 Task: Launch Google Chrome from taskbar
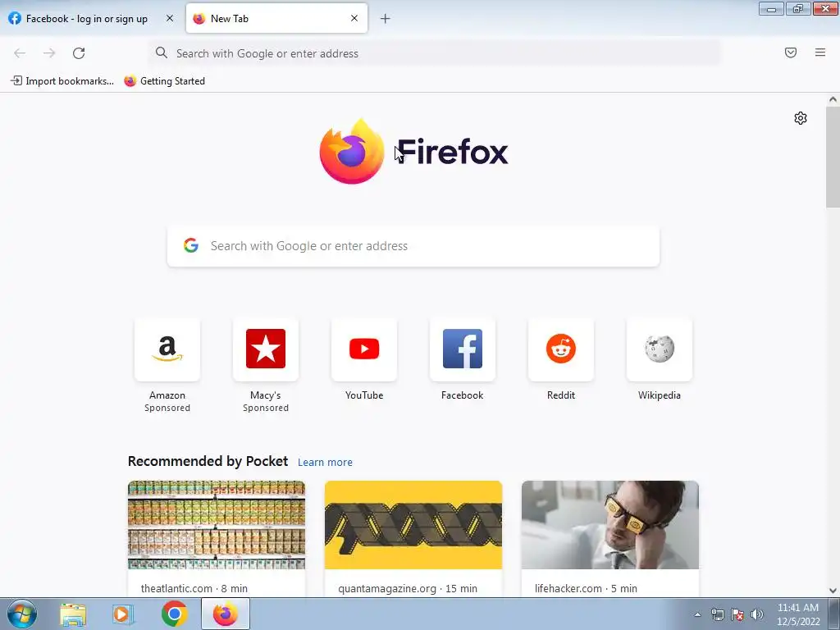[174, 614]
